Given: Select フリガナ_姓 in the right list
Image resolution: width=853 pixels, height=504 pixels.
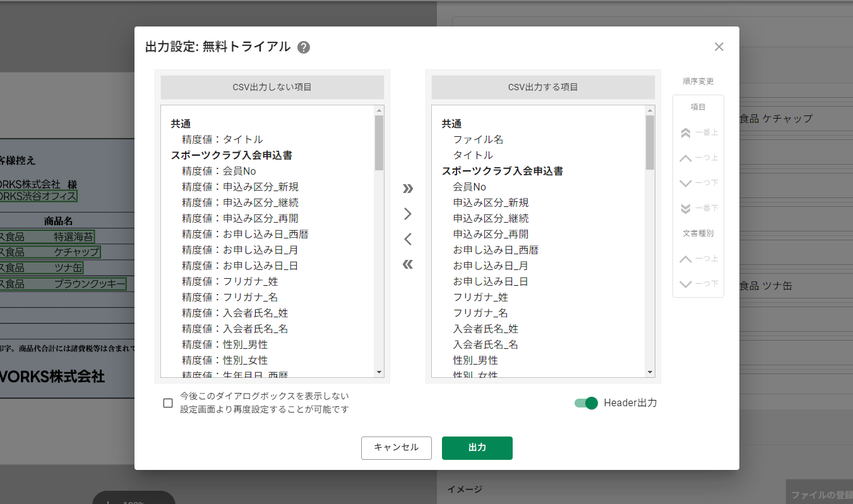Looking at the screenshot, I should pos(480,297).
